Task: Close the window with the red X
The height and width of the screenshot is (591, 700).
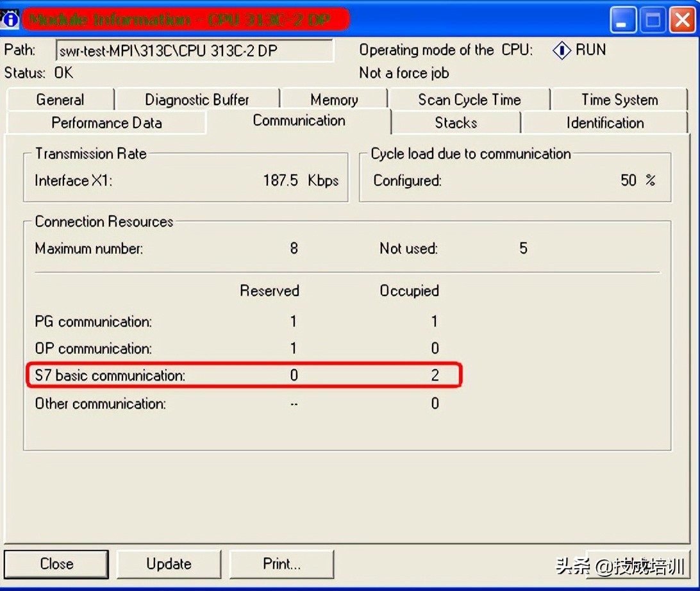Action: 682,19
